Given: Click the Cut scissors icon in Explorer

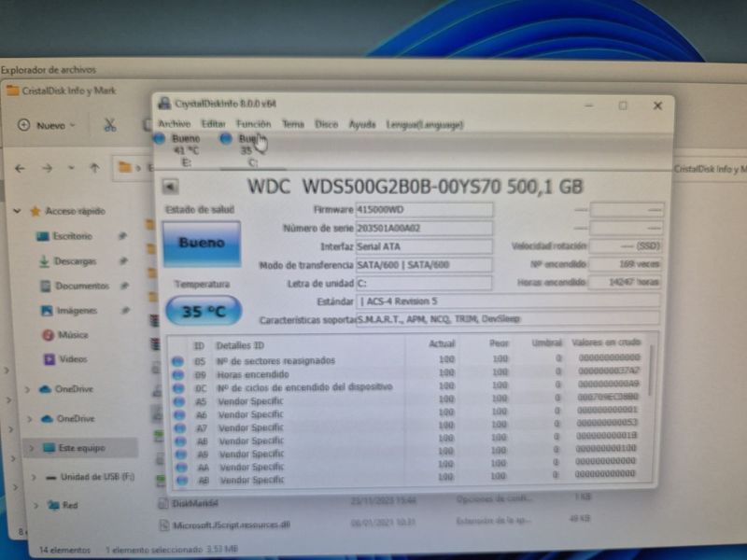Looking at the screenshot, I should point(110,125).
